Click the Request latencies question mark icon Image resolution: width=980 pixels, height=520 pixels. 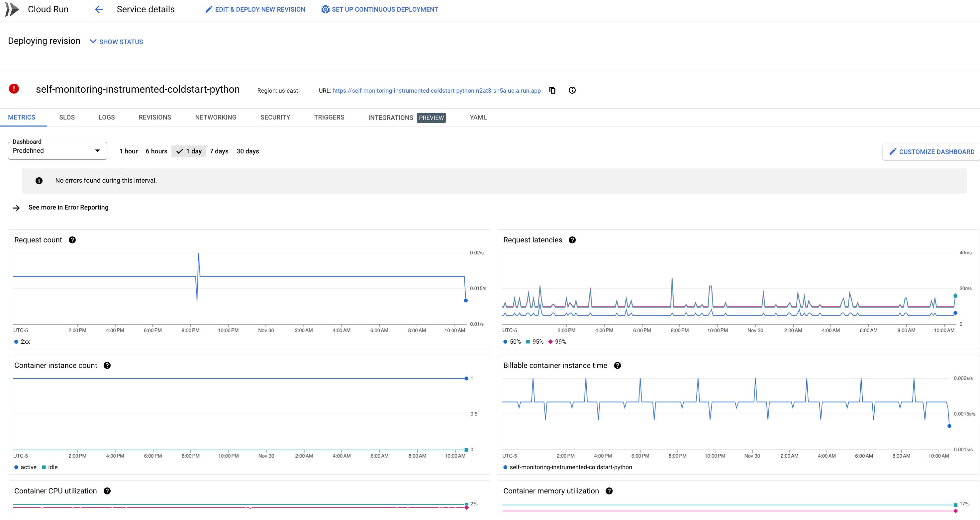(x=572, y=240)
